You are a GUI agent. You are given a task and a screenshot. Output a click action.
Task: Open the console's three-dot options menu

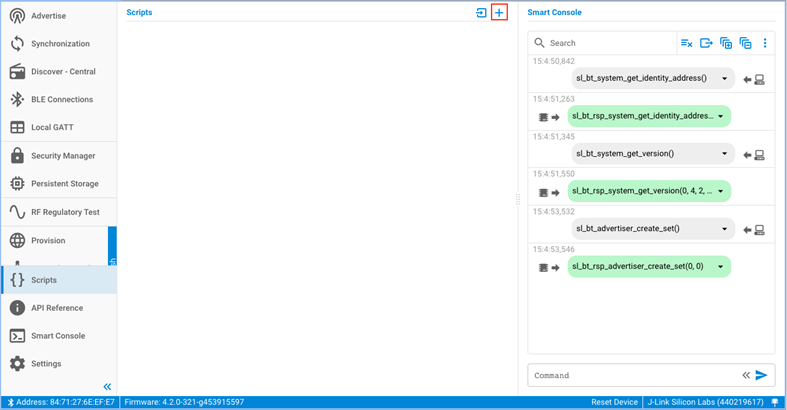765,43
